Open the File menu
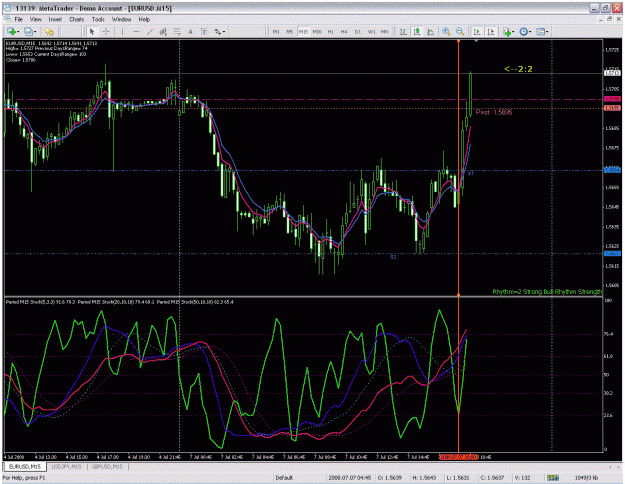 coord(19,19)
